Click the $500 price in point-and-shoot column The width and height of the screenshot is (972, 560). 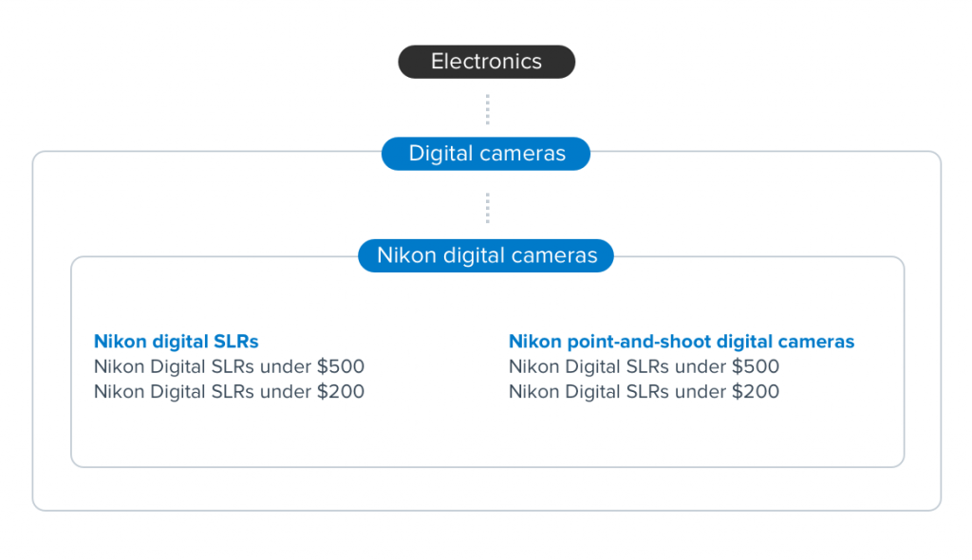[x=755, y=366]
